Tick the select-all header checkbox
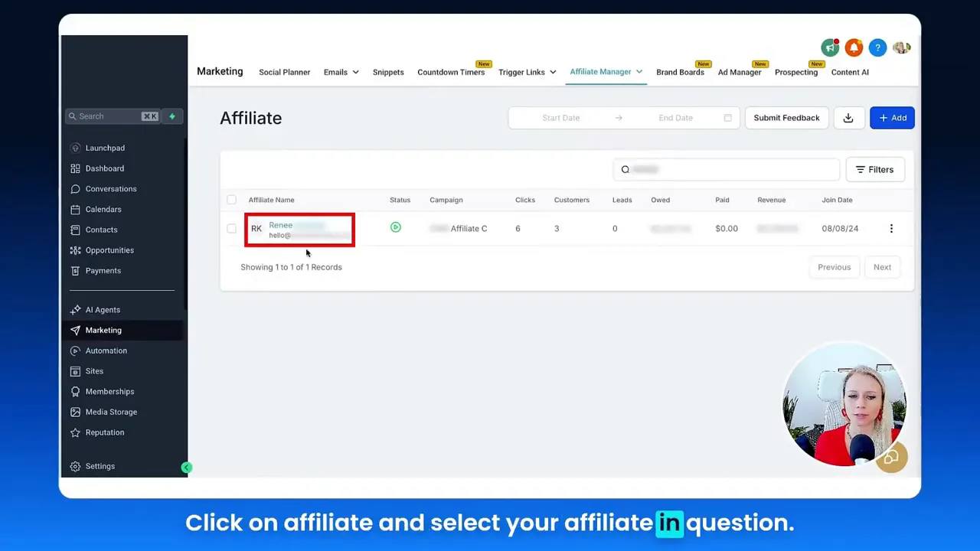The height and width of the screenshot is (551, 980). [x=231, y=200]
